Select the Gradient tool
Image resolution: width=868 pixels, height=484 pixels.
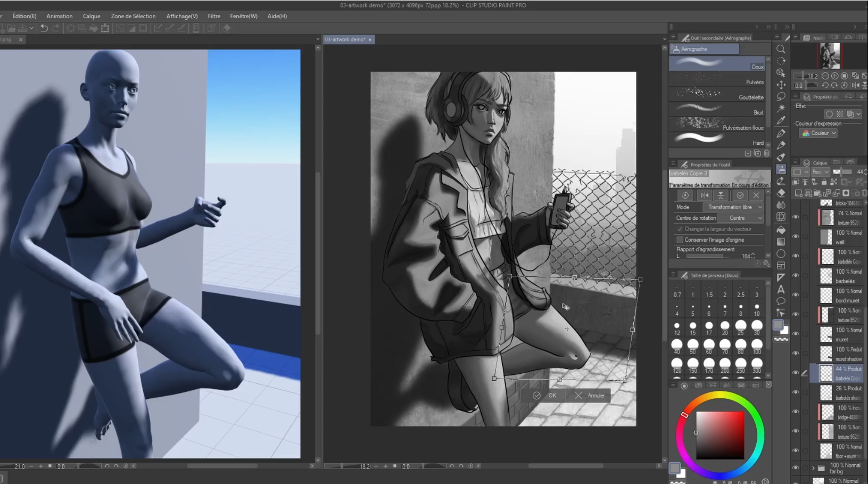tap(781, 242)
